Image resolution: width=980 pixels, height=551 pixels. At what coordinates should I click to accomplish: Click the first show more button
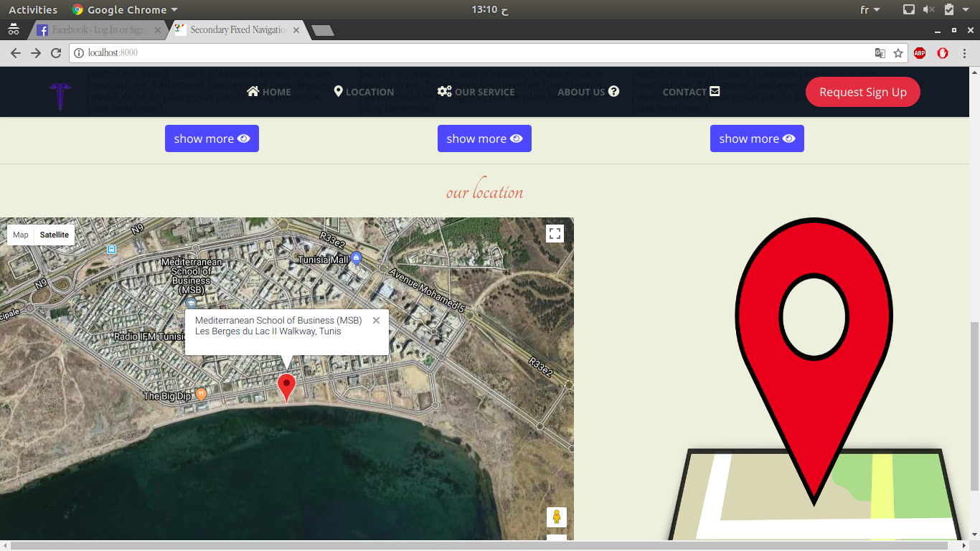pyautogui.click(x=212, y=138)
